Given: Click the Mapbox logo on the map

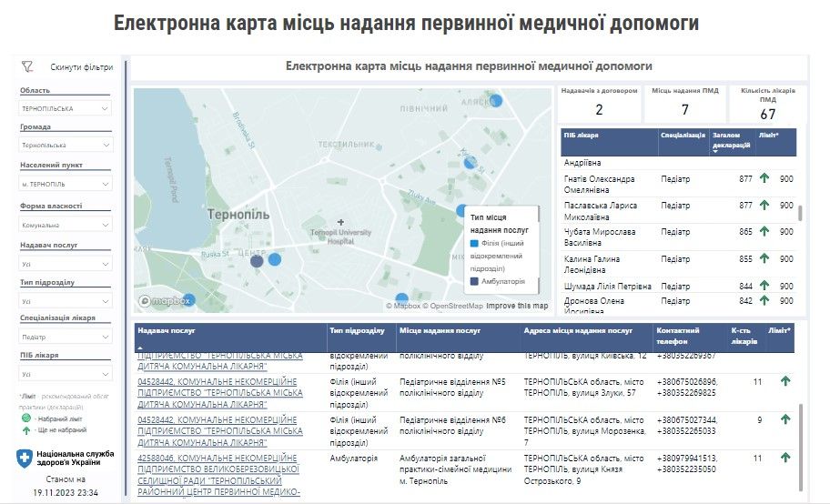Looking at the screenshot, I should click(x=164, y=301).
